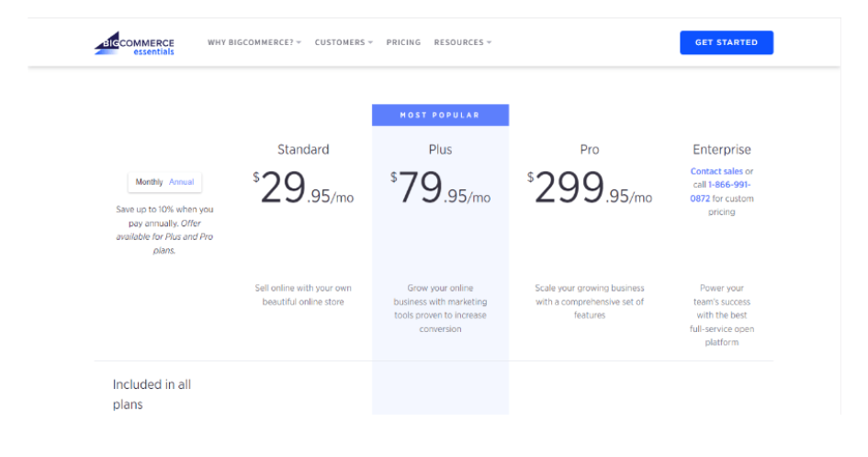Viewport: 868px width, 457px height.
Task: Click the 1-866-991-0872 phone link
Action: [720, 191]
